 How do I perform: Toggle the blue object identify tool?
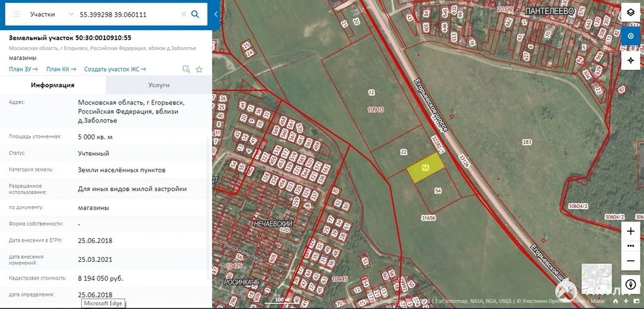631,36
